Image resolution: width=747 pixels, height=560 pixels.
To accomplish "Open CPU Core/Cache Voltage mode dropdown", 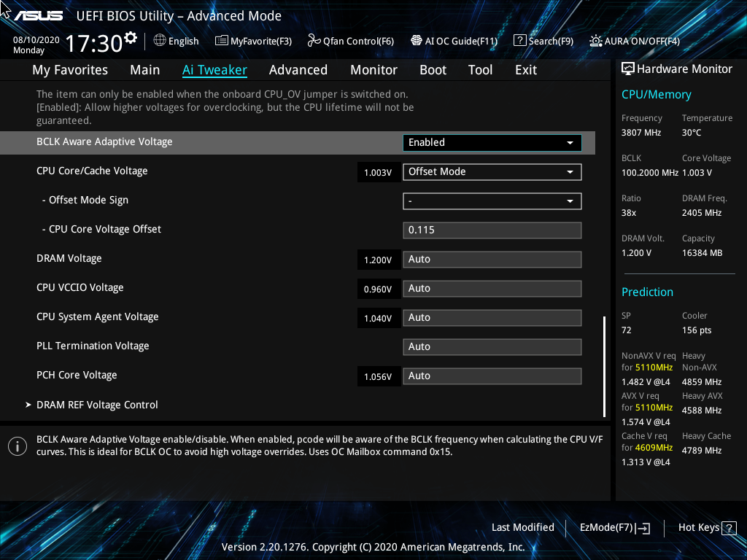I will click(492, 172).
